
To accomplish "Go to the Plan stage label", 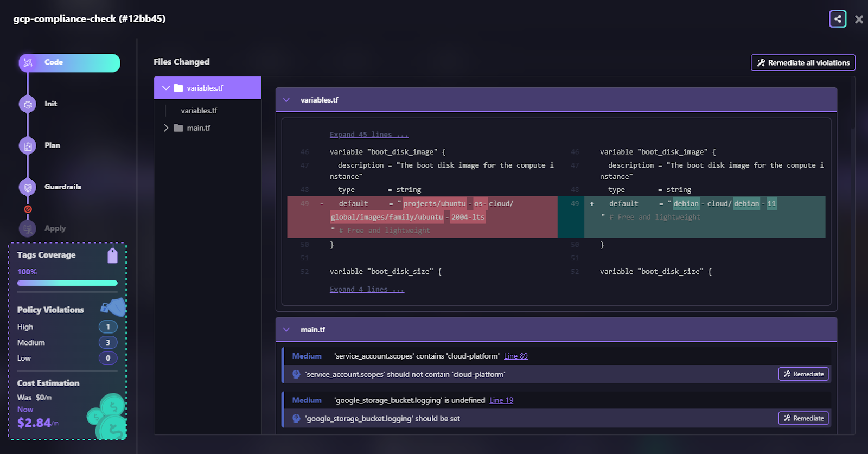I will click(x=52, y=145).
